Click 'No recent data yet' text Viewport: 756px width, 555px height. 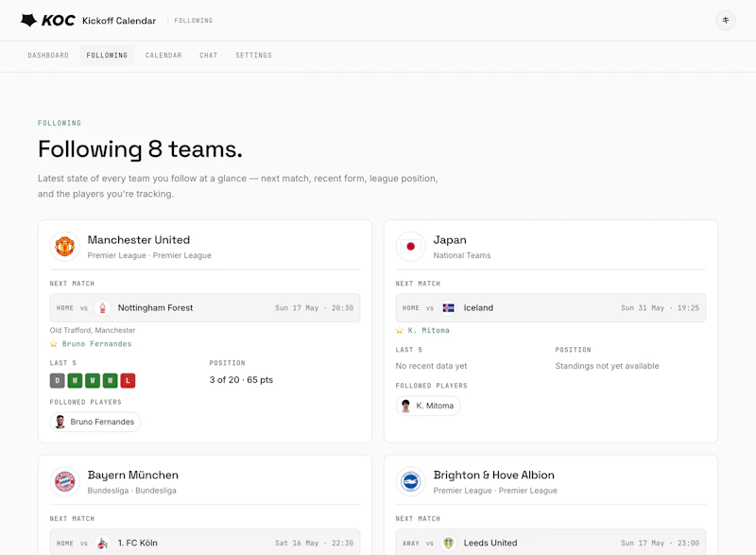(x=431, y=366)
